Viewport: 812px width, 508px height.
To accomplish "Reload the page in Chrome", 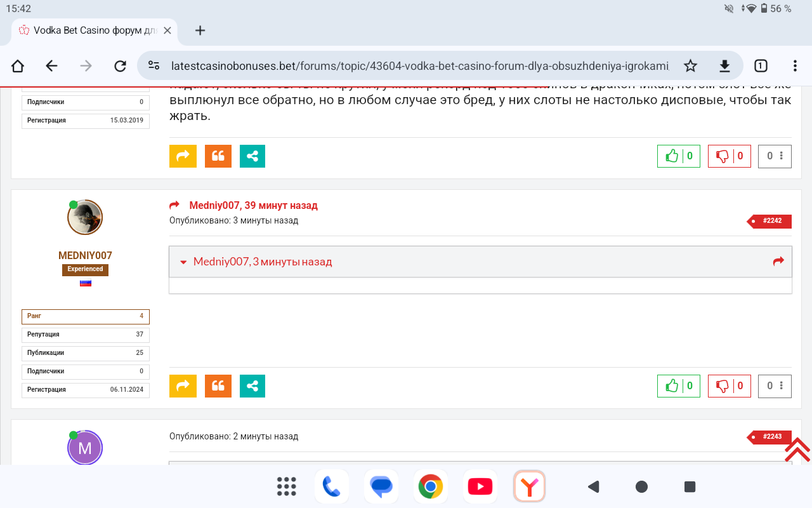I will pyautogui.click(x=120, y=66).
